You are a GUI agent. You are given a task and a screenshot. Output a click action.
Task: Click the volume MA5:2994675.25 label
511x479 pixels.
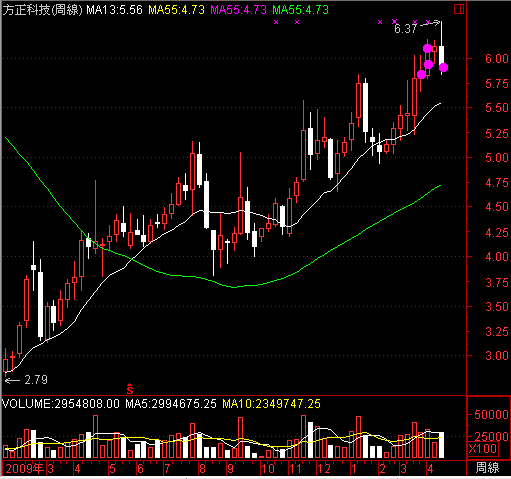coord(171,404)
